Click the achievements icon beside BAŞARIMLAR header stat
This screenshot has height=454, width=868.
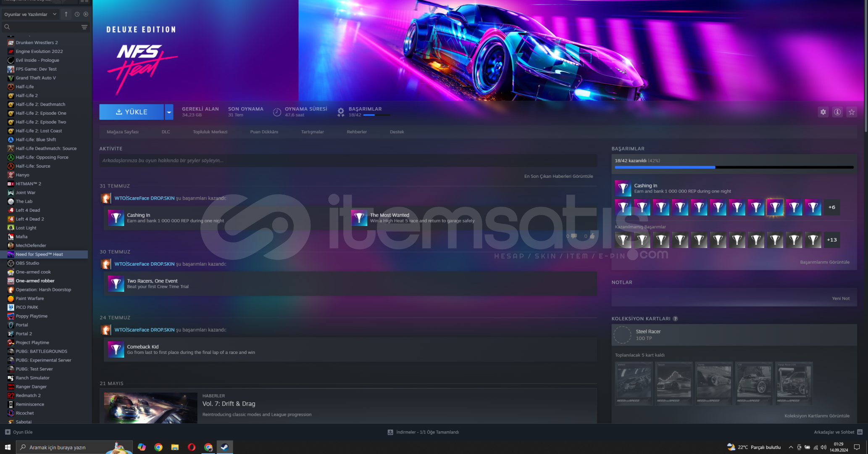point(341,112)
